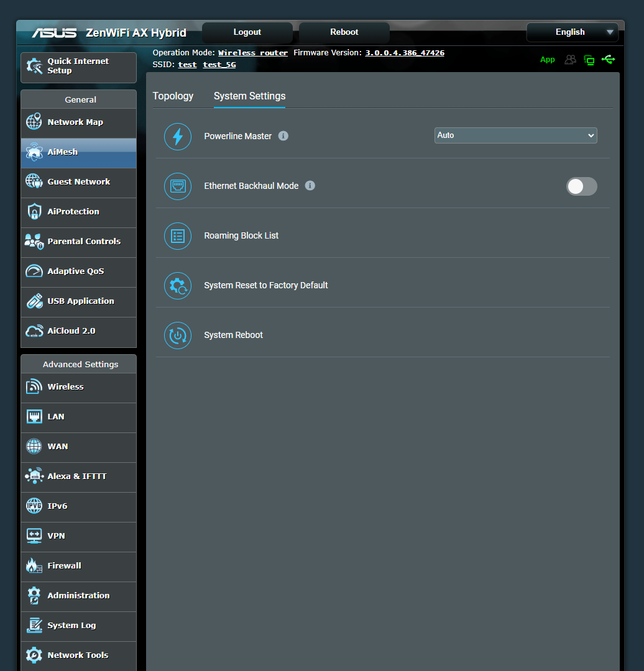This screenshot has width=644, height=671.
Task: Open the English language dropdown
Action: tap(572, 32)
